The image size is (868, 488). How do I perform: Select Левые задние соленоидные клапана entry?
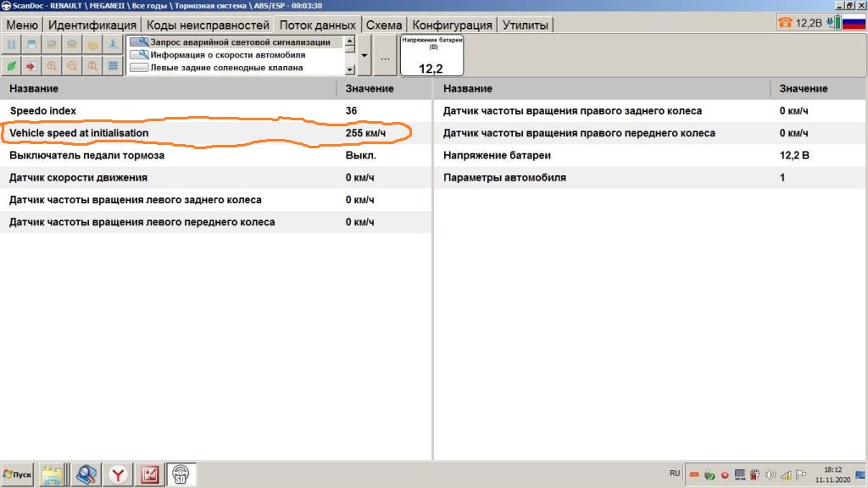(236, 68)
